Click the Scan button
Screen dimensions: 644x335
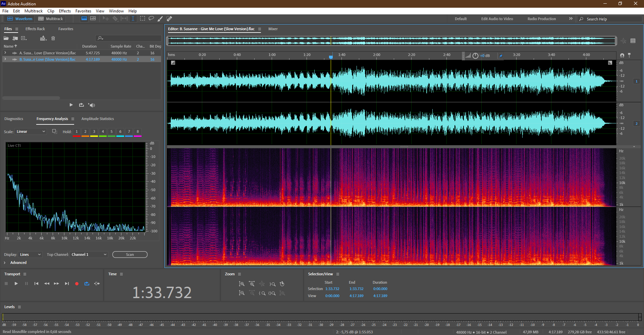tap(130, 255)
